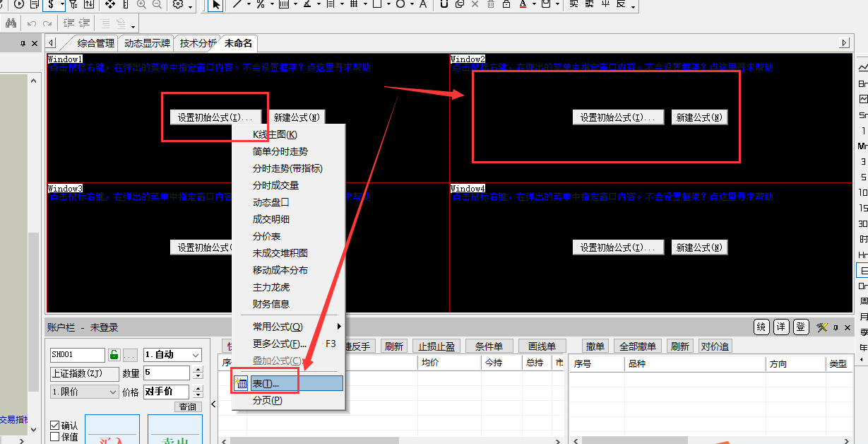Screen dimensions: 868x444
Task: Click the padlock lock-drawings icon
Action: pyautogui.click(x=506, y=4)
